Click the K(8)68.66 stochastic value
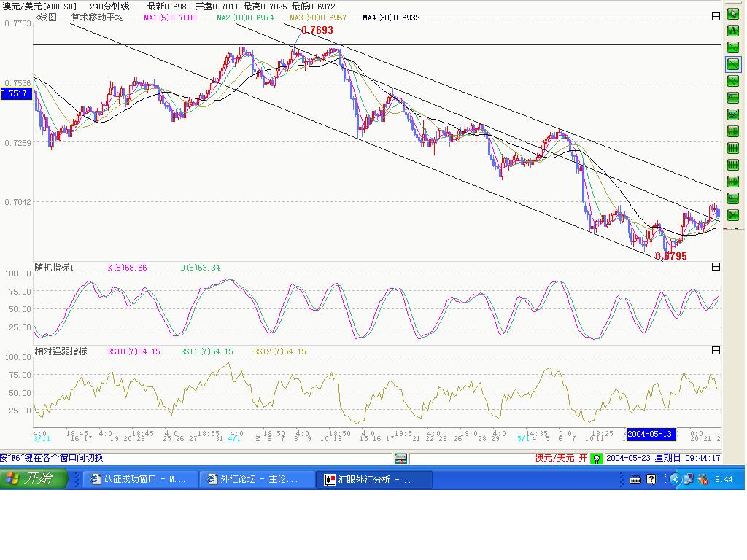 [127, 268]
